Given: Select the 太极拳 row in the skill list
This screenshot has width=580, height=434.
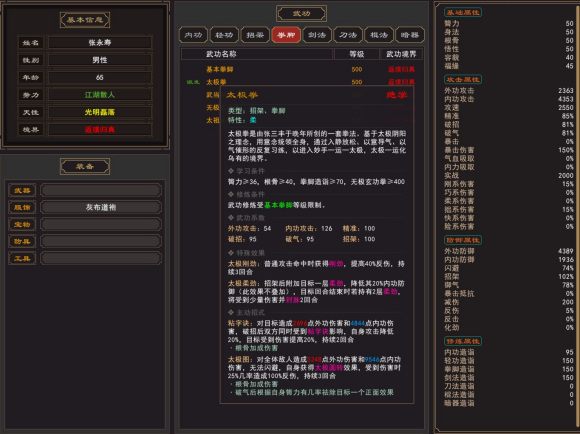Looking at the screenshot, I should coord(302,82).
